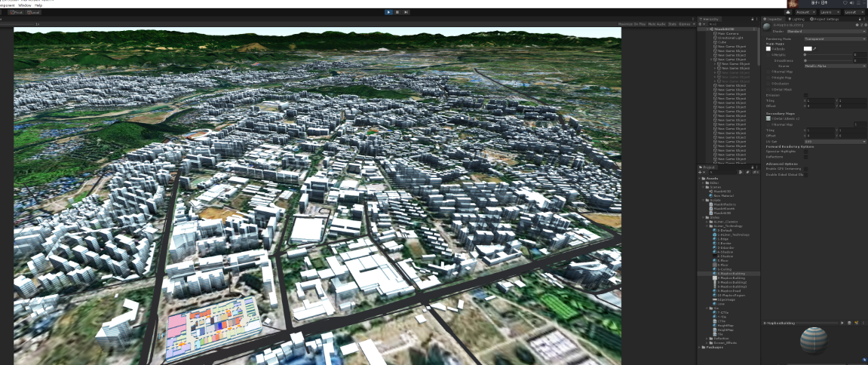
Task: Click the Directional Light object icon
Action: (x=714, y=38)
